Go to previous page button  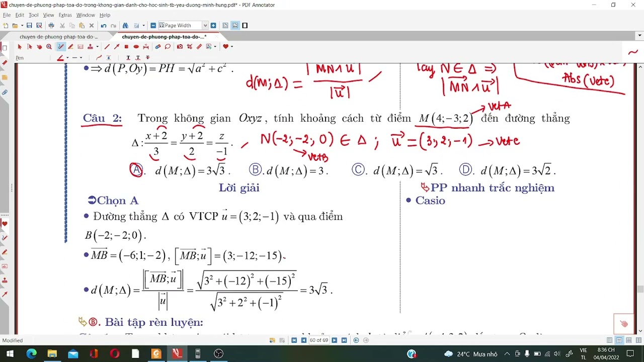304,340
